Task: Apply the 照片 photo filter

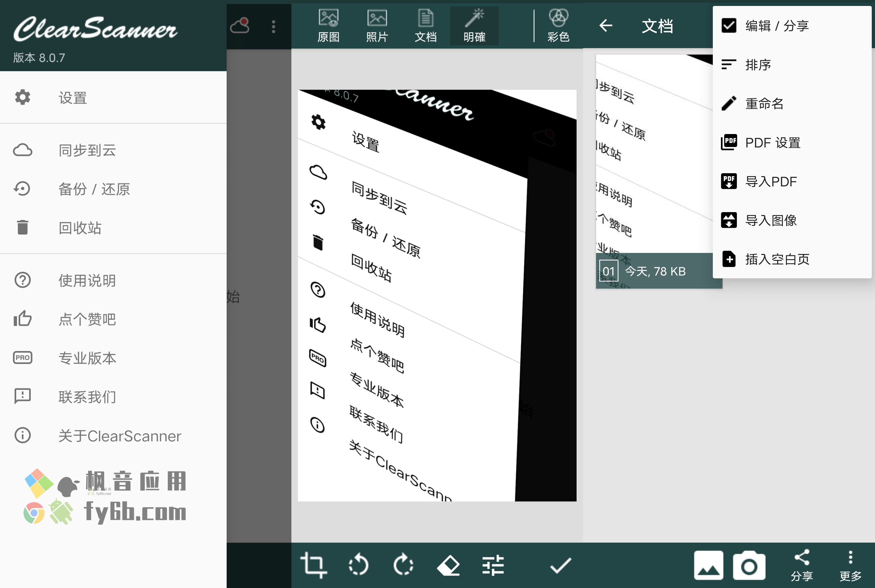Action: pyautogui.click(x=377, y=26)
